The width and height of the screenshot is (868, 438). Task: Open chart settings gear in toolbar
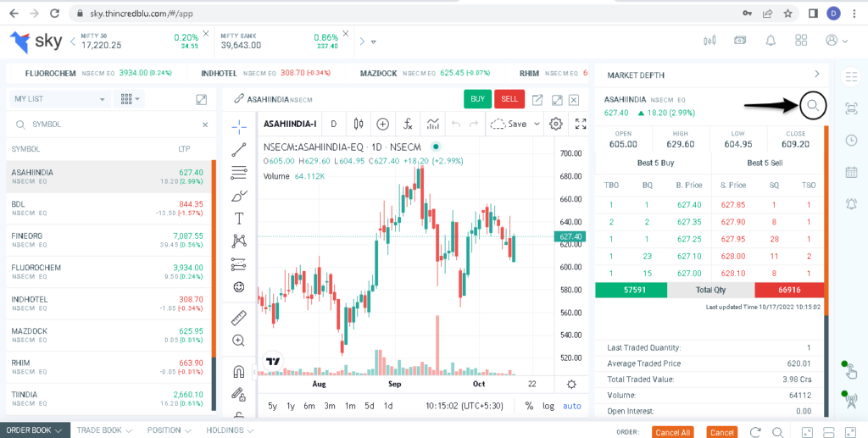(556, 124)
